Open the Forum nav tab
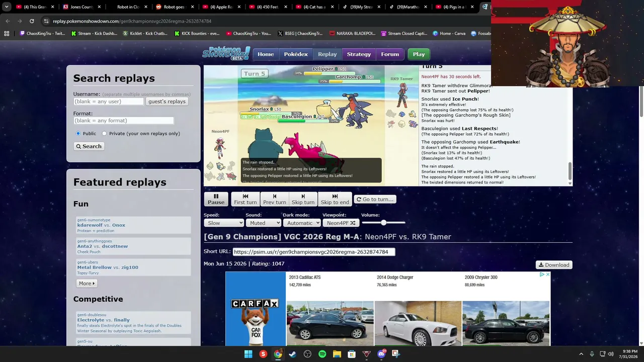Screen dimensions: 644x362 click(390, 54)
